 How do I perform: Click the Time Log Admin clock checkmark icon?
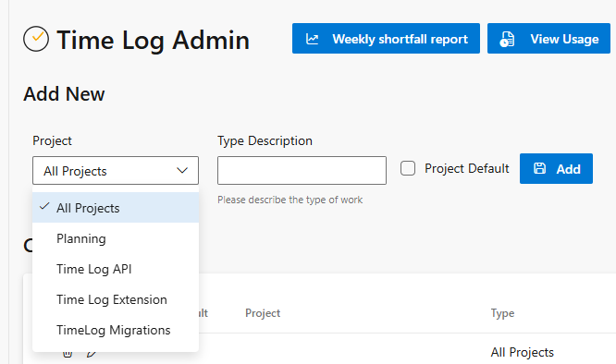tap(36, 39)
